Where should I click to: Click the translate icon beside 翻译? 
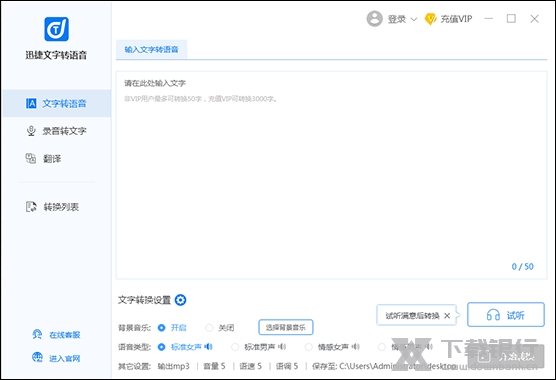point(31,158)
